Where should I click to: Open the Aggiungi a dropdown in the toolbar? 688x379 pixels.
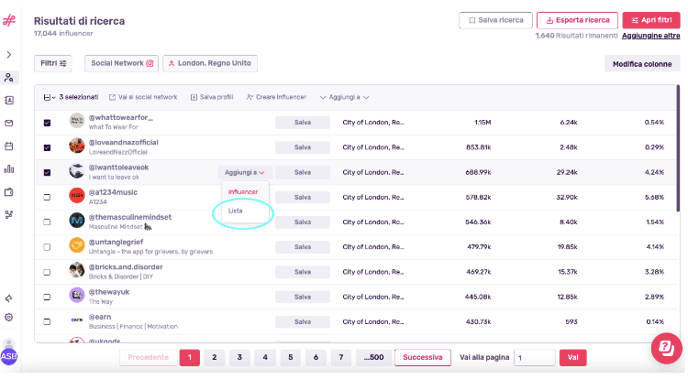344,97
